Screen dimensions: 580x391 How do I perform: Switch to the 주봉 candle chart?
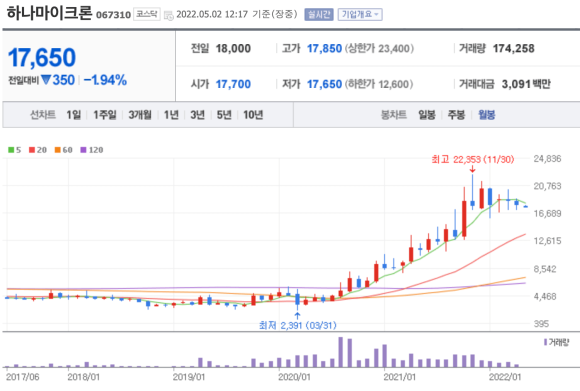coord(456,115)
